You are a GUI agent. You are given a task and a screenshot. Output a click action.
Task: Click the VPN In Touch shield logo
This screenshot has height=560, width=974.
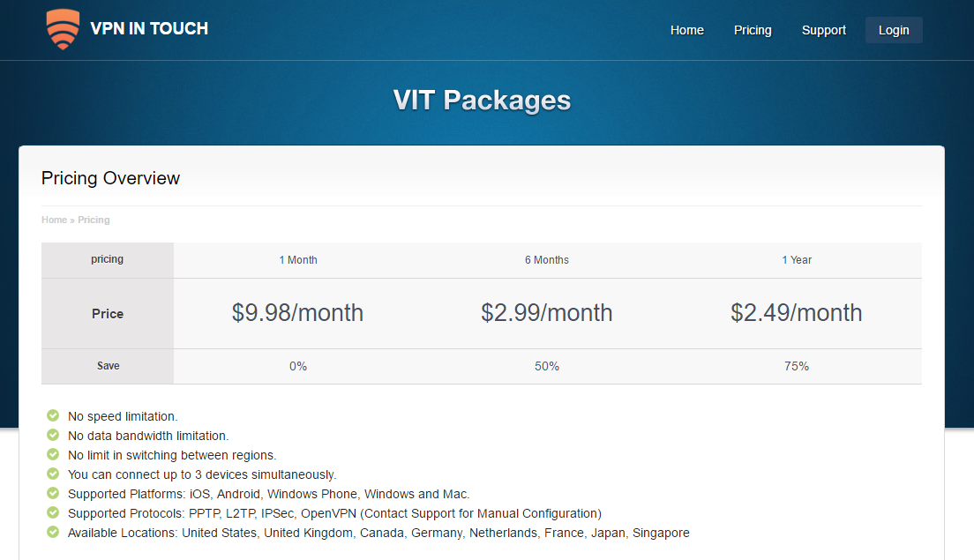click(63, 29)
